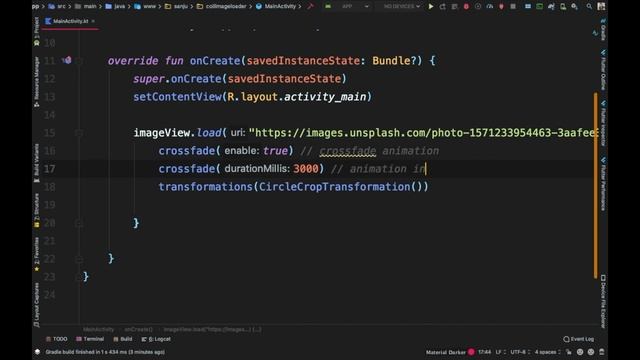Open the Flutter Outline side panel
Viewport: 640px width, 360px height.
pos(603,70)
